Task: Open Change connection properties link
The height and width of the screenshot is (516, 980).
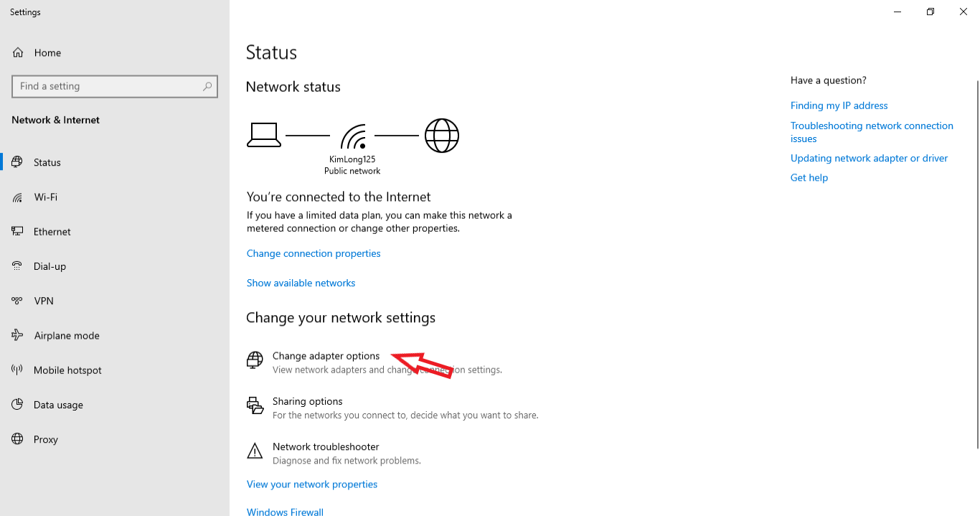Action: pyautogui.click(x=314, y=253)
